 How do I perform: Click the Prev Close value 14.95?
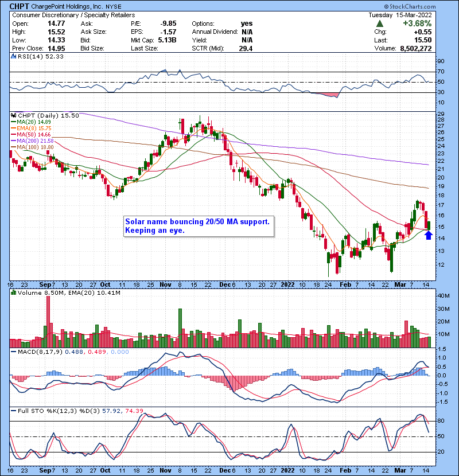pyautogui.click(x=56, y=49)
